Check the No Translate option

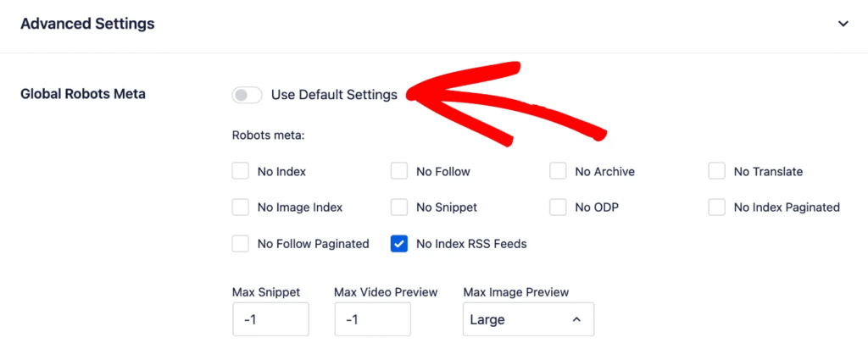pyautogui.click(x=717, y=171)
